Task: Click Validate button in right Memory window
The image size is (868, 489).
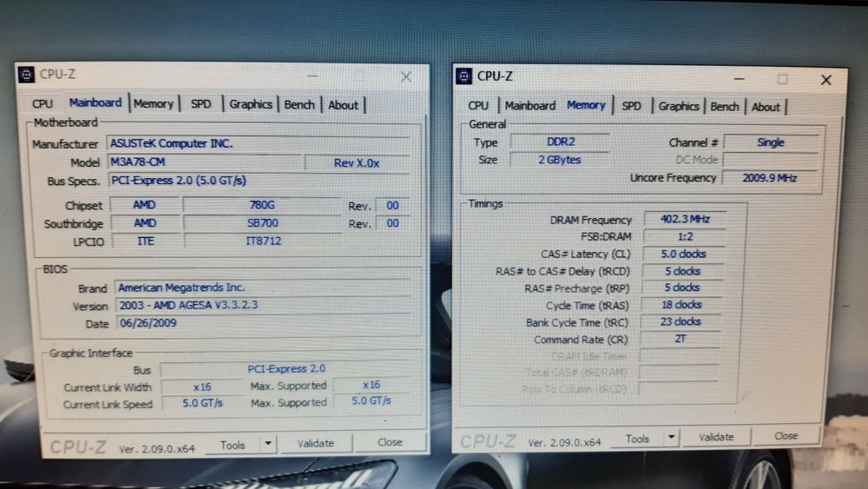Action: pyautogui.click(x=716, y=437)
